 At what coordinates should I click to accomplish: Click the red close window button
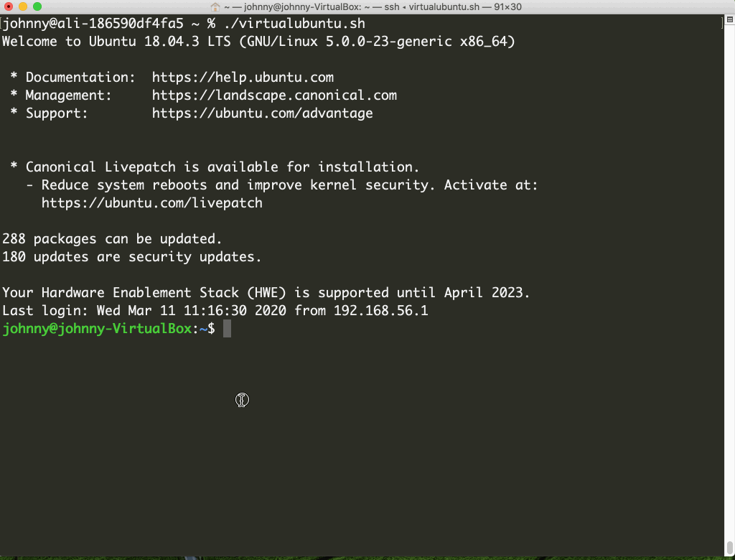tap(9, 6)
